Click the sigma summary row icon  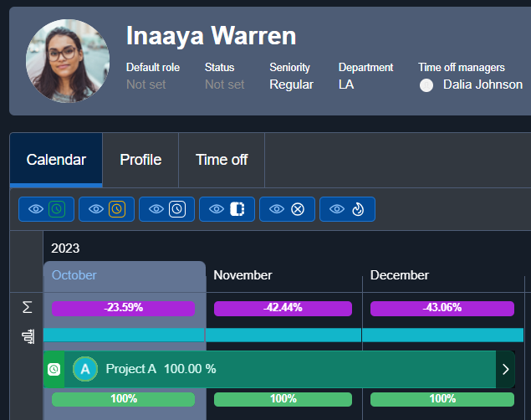[x=27, y=308]
